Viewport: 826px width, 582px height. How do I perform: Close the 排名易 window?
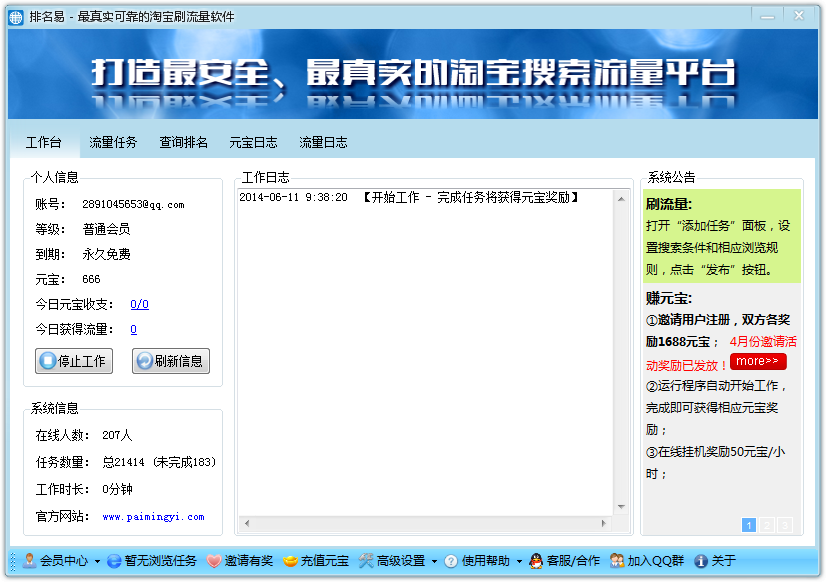799,16
